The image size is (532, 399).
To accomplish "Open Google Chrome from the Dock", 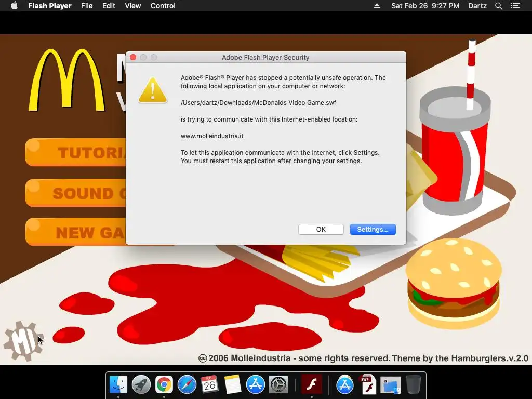I will [164, 385].
